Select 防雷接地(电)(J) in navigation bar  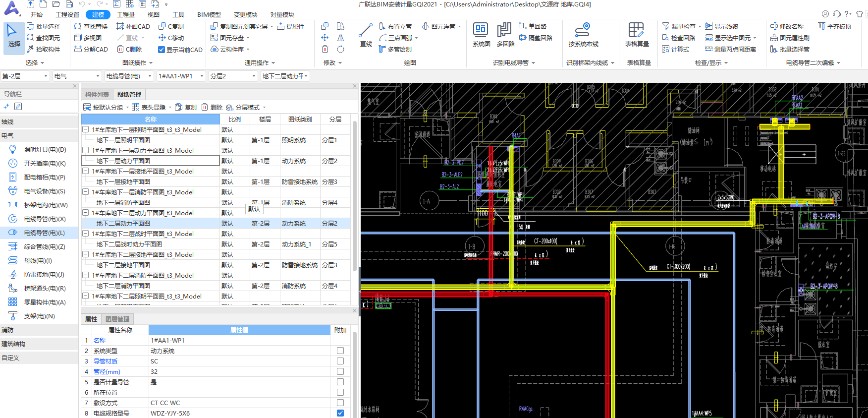tap(40, 274)
